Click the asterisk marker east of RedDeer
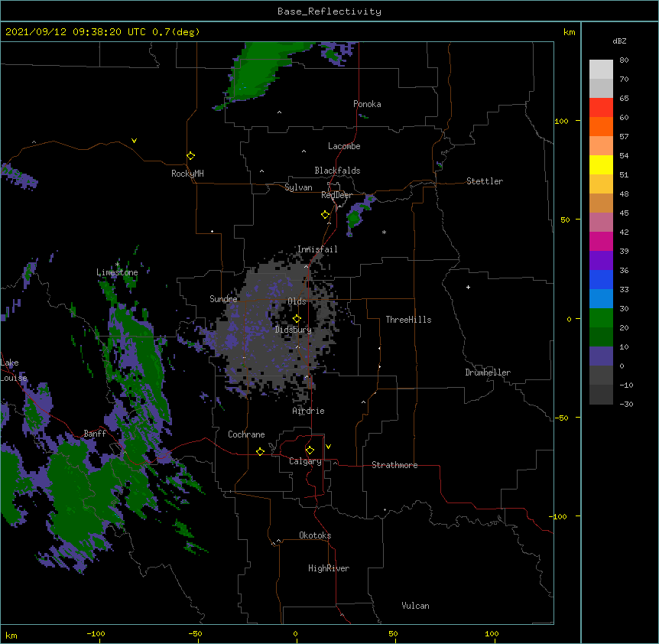Screen dimensions: 659x644 coord(384,232)
